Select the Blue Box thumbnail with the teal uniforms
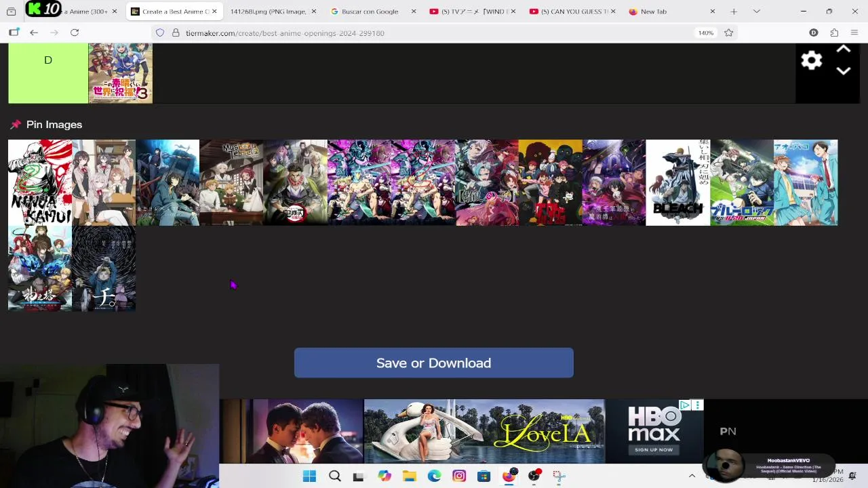The image size is (868, 488). [x=806, y=182]
